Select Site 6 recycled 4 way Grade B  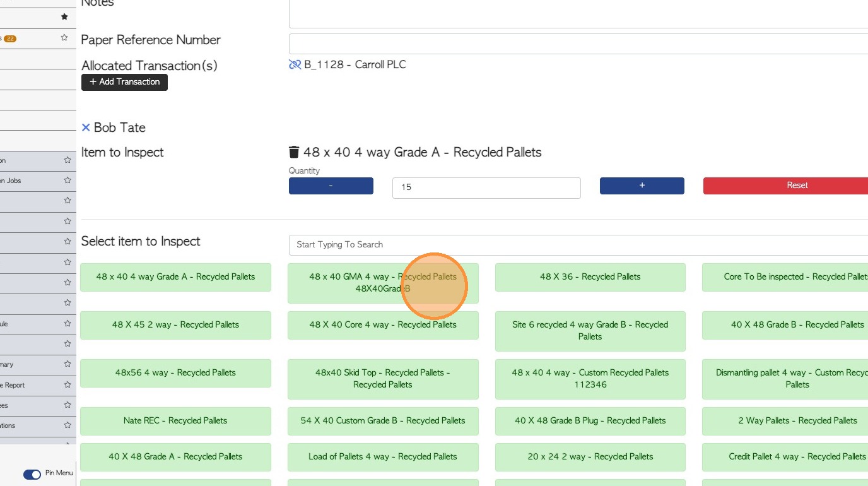tap(590, 331)
